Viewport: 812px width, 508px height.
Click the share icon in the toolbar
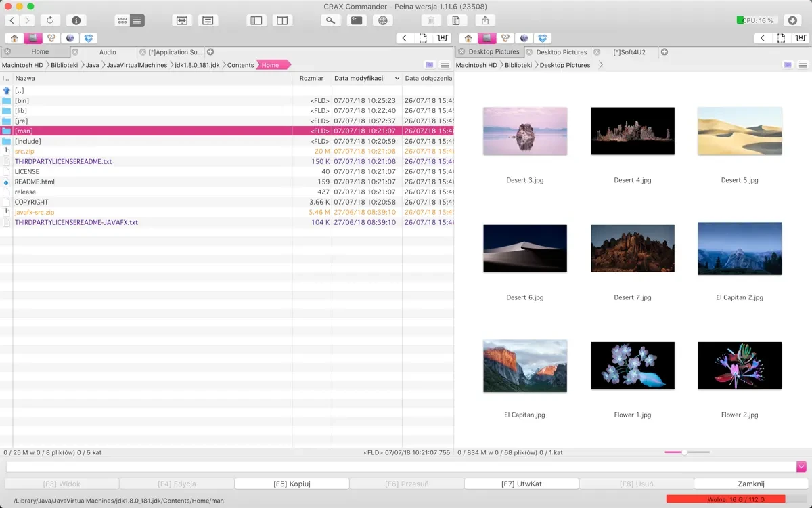pyautogui.click(x=484, y=21)
